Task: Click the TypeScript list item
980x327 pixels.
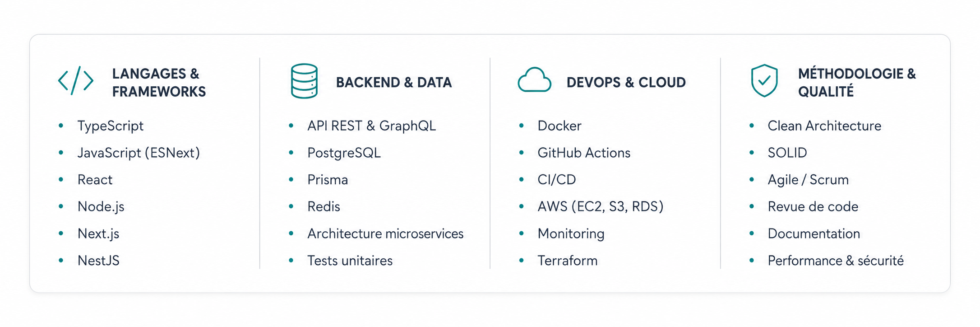Action: [111, 126]
